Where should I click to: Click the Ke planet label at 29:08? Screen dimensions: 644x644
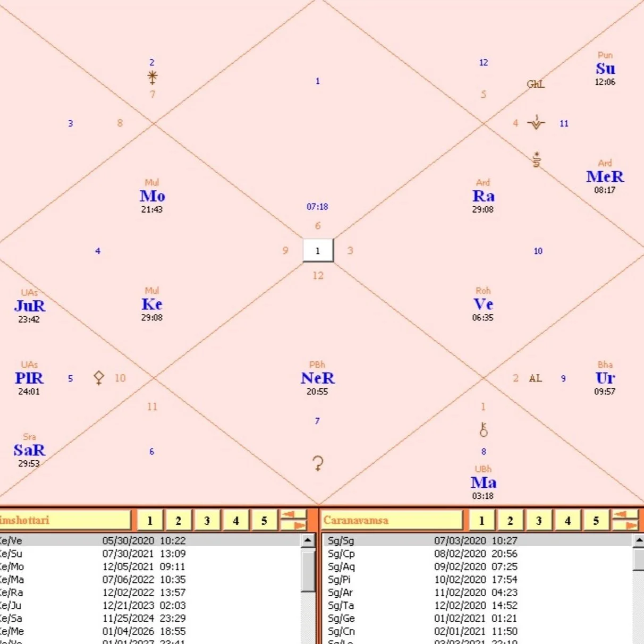pos(152,304)
